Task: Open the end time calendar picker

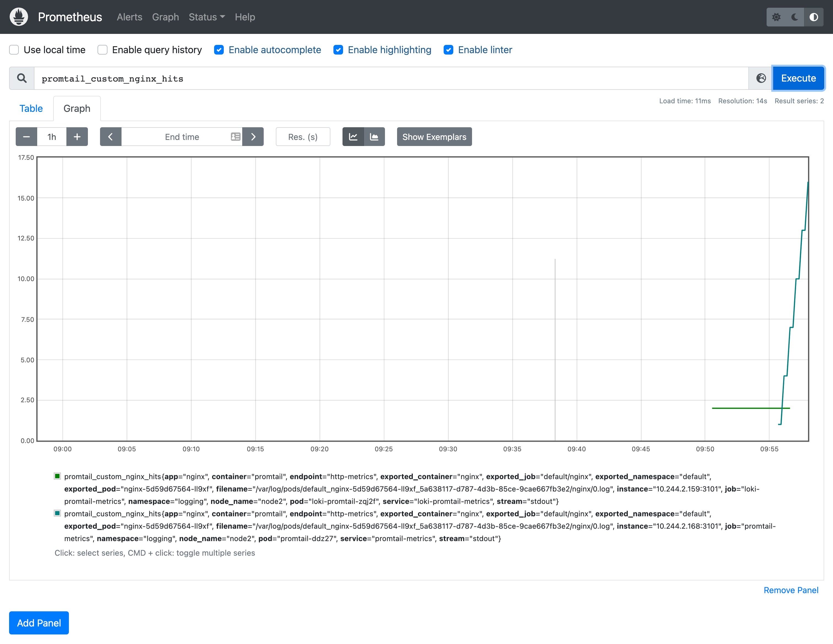Action: (236, 137)
